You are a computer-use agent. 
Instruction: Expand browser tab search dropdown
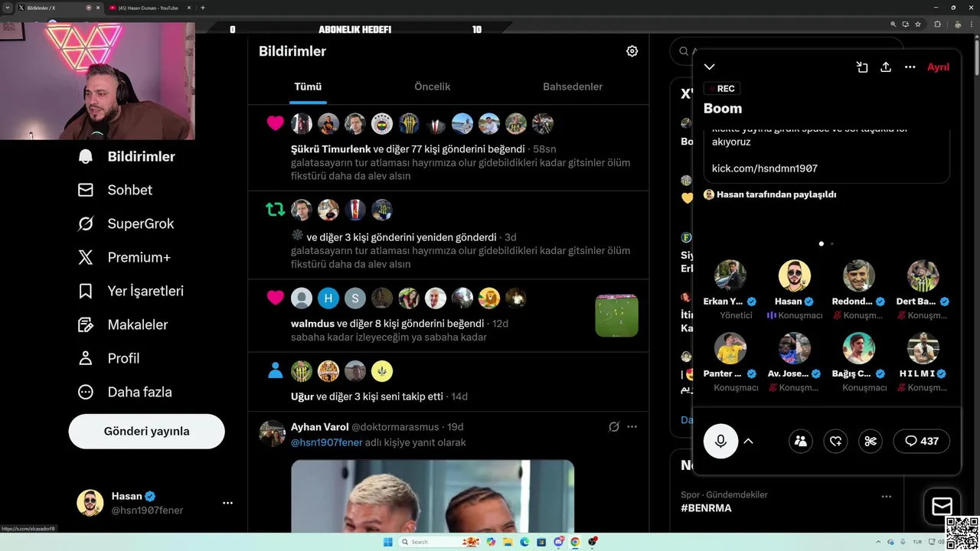8,8
